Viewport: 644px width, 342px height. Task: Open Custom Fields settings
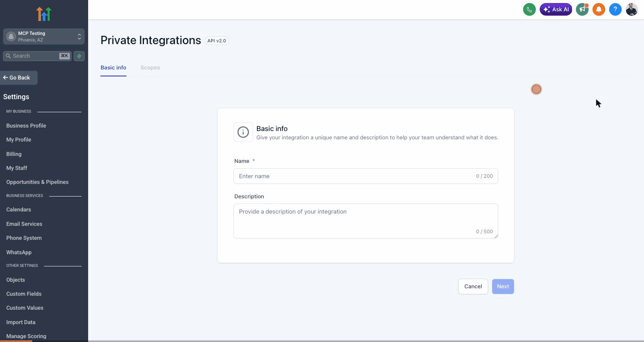24,294
